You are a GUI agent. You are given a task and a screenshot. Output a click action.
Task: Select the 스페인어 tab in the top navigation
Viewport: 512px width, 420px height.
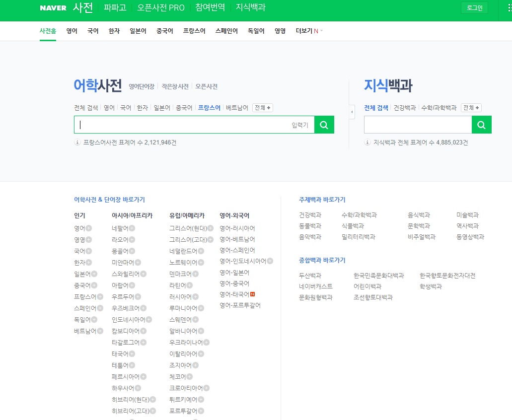coord(226,31)
